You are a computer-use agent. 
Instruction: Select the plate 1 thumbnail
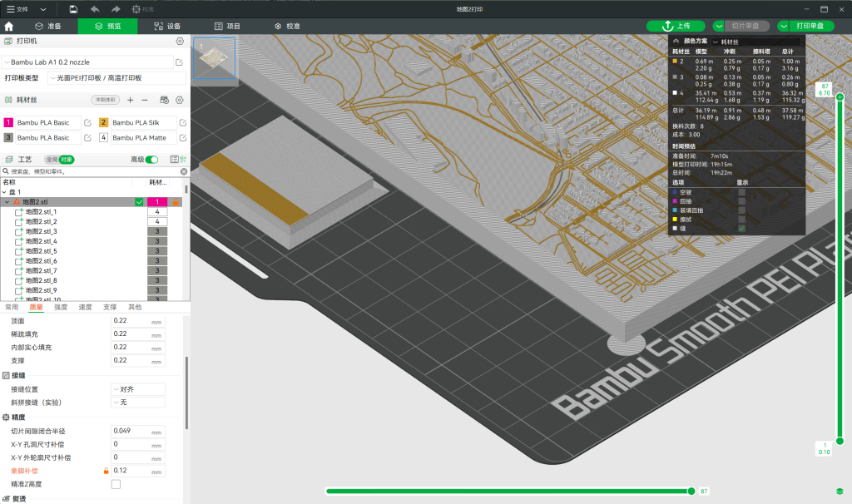214,58
